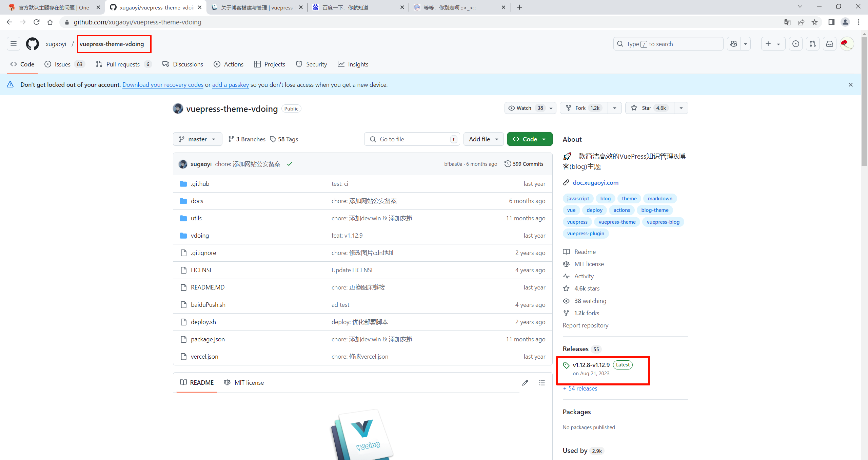Open Google Translate icon in address bar
Viewport: 868px width, 460px height.
pyautogui.click(x=787, y=22)
